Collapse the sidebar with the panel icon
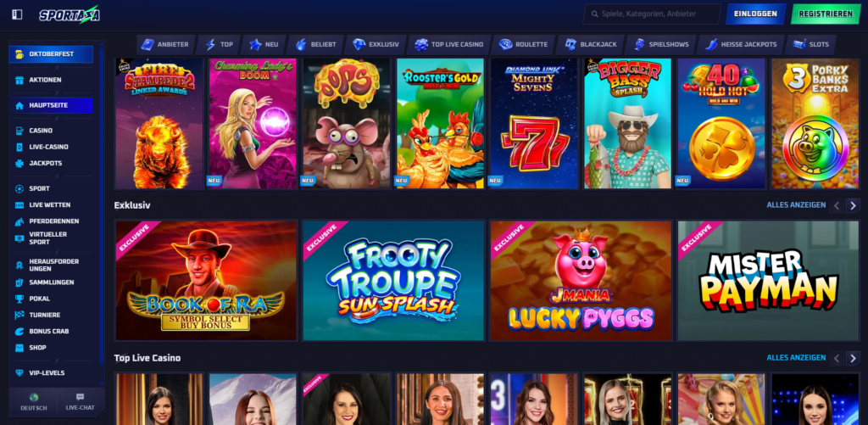Viewport: 868px width, 425px height. 17,14
